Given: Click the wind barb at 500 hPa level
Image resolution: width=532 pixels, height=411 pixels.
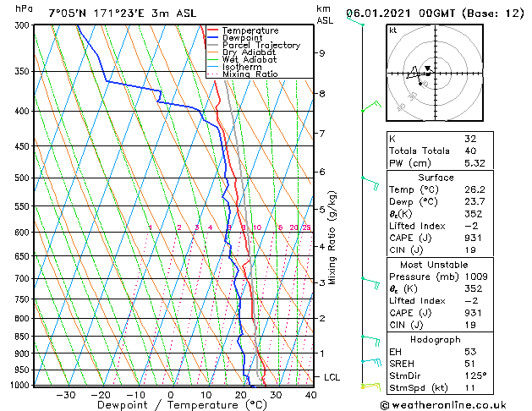Looking at the screenshot, I should click(370, 184).
